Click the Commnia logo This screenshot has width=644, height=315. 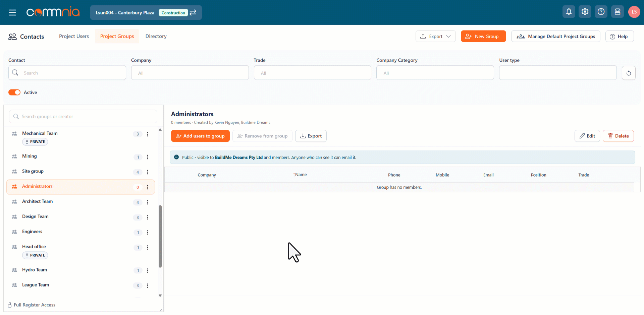coord(53,12)
